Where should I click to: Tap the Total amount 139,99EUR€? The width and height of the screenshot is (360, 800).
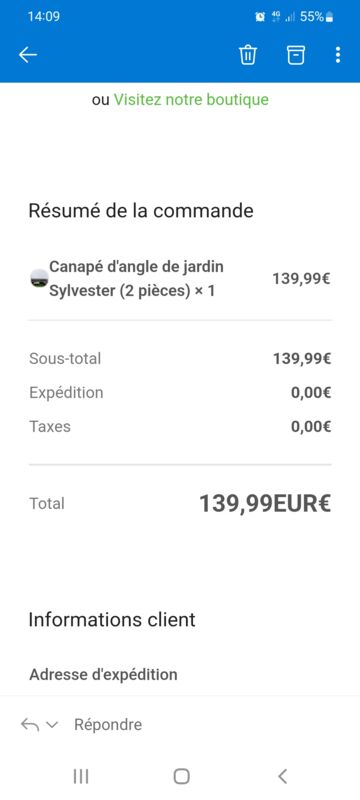point(265,504)
